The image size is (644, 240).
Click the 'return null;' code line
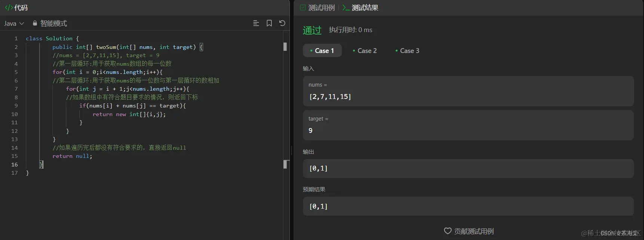(x=72, y=156)
